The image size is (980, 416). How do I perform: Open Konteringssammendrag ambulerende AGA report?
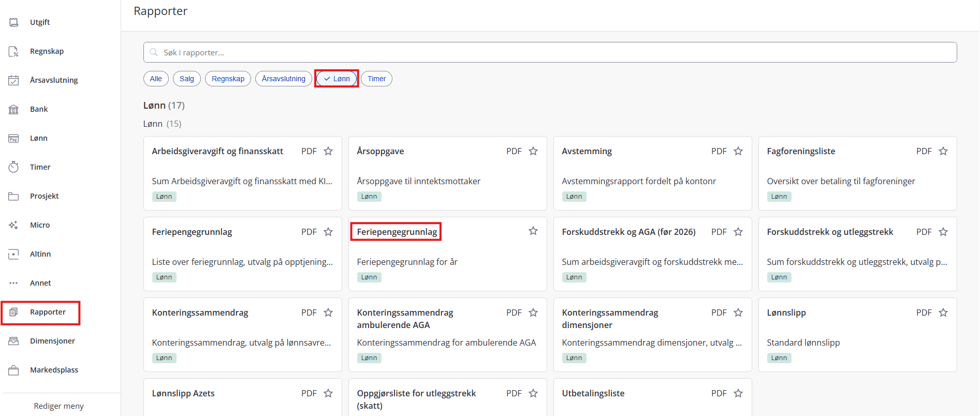[x=448, y=335]
